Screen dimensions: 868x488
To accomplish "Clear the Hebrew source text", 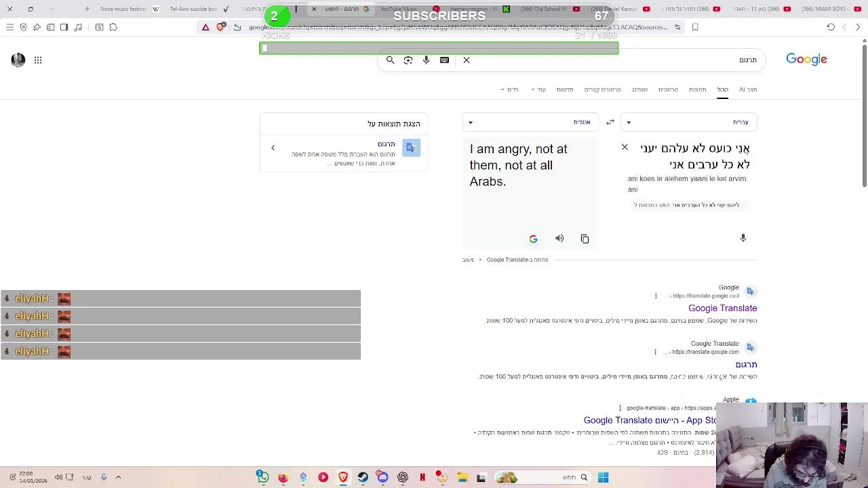I will (625, 147).
